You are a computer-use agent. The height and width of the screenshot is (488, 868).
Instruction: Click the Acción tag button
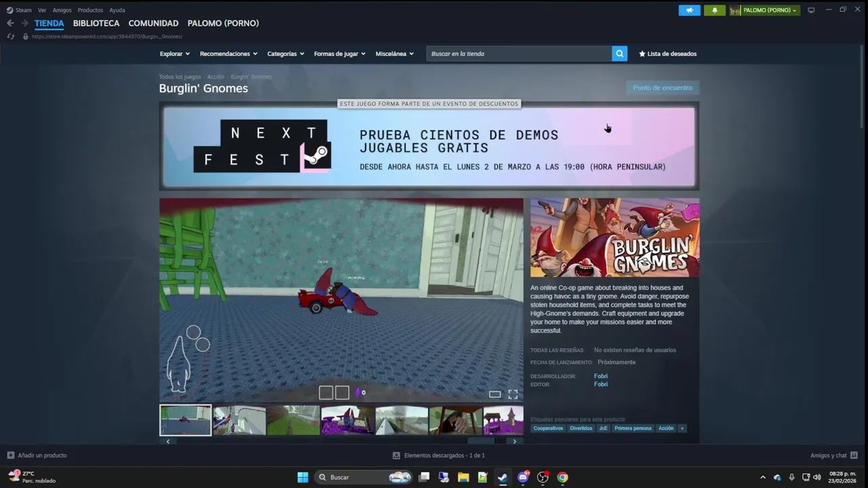[x=666, y=428]
